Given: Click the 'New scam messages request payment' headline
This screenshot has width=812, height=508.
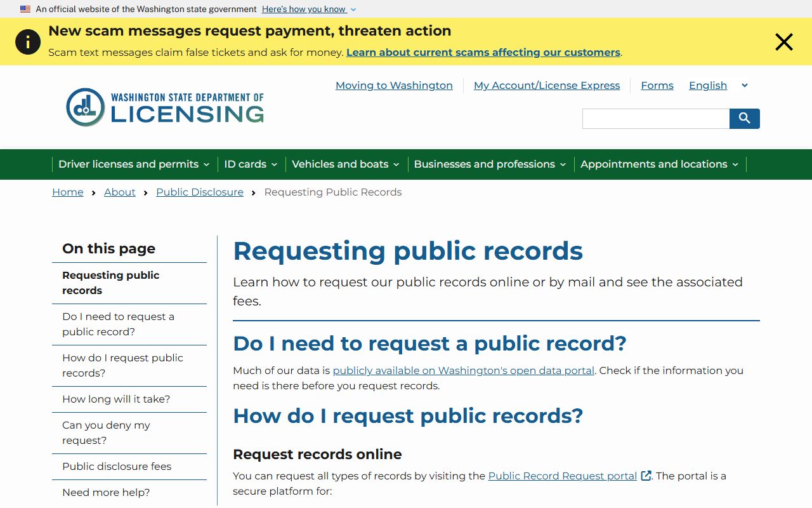Looking at the screenshot, I should coord(250,31).
